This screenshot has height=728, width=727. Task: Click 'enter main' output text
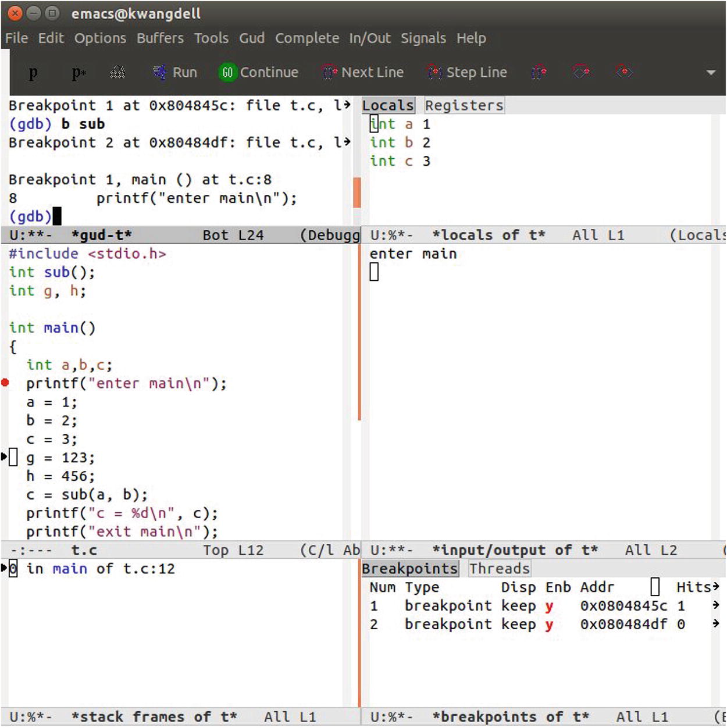413,254
